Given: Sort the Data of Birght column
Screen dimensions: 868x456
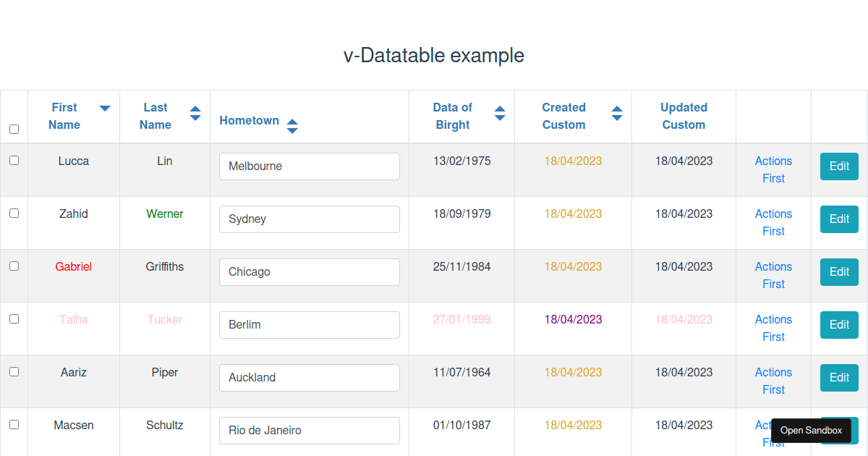Looking at the screenshot, I should click(500, 113).
